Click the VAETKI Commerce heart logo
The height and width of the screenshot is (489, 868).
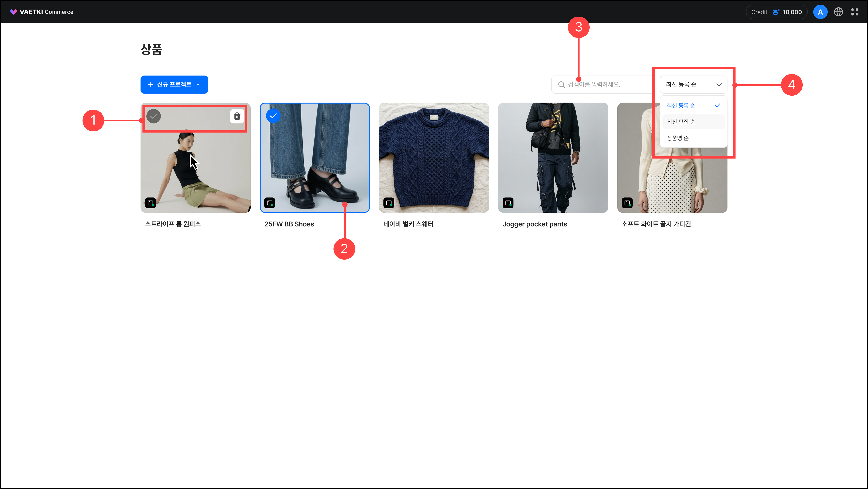click(13, 12)
